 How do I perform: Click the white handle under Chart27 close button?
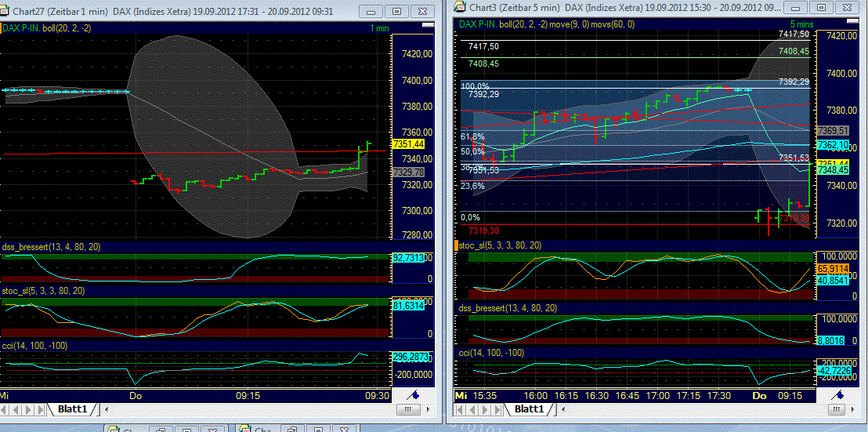click(427, 26)
